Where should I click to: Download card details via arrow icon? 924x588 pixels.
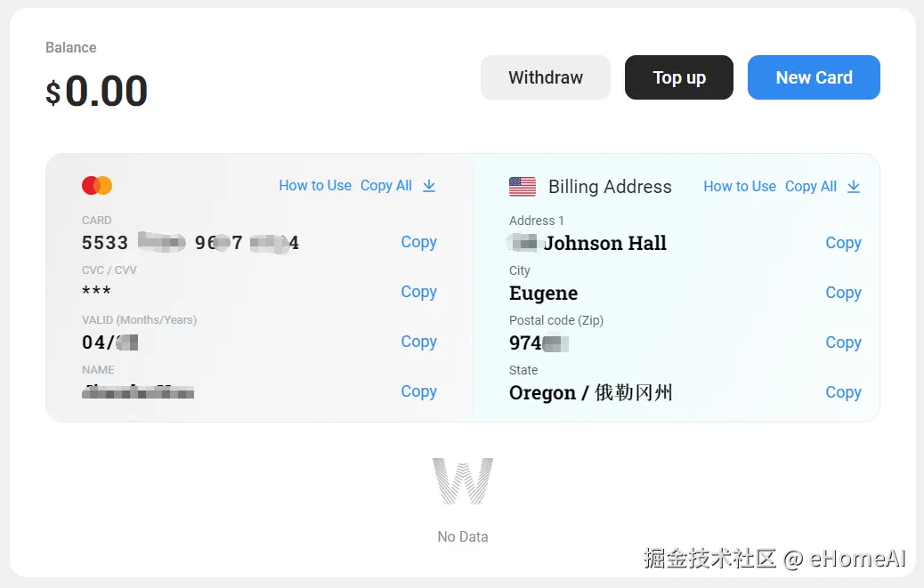429,186
